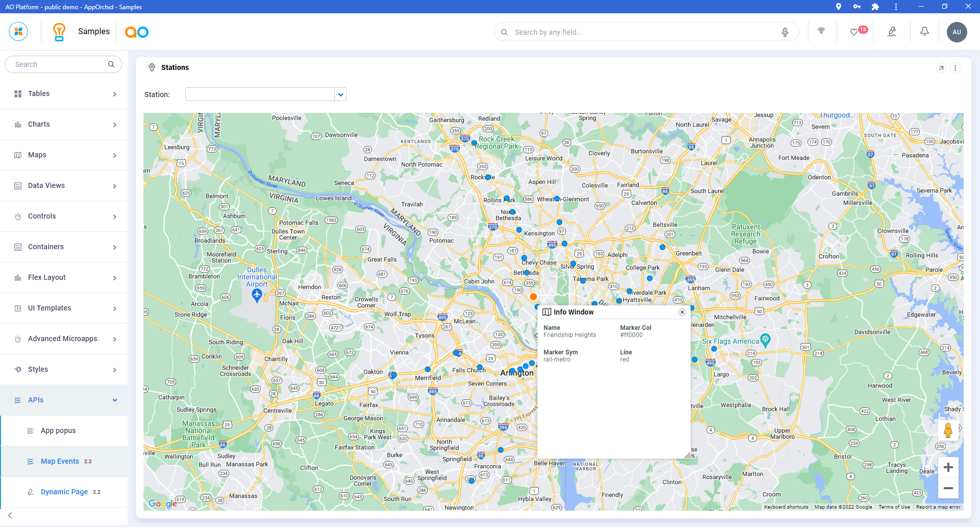Viewport: 980px width, 527px height.
Task: Collapse the APIs sidebar section
Action: pyautogui.click(x=64, y=400)
